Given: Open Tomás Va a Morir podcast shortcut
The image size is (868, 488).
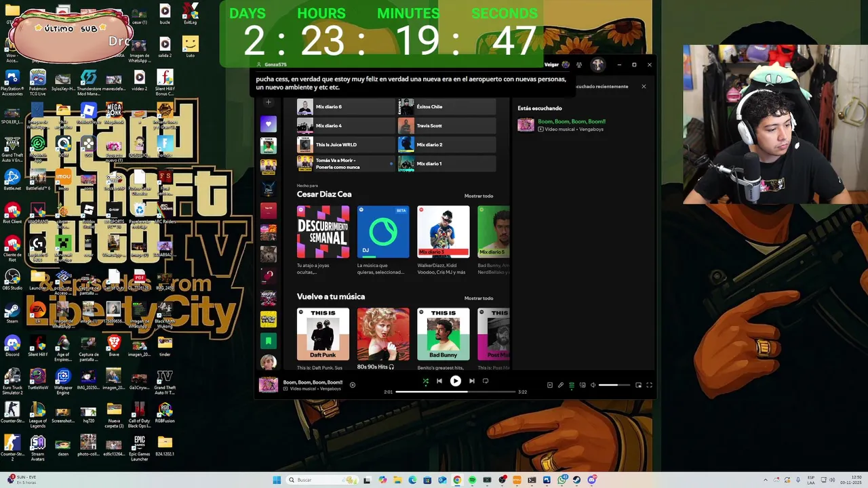Looking at the screenshot, I should pos(344,163).
